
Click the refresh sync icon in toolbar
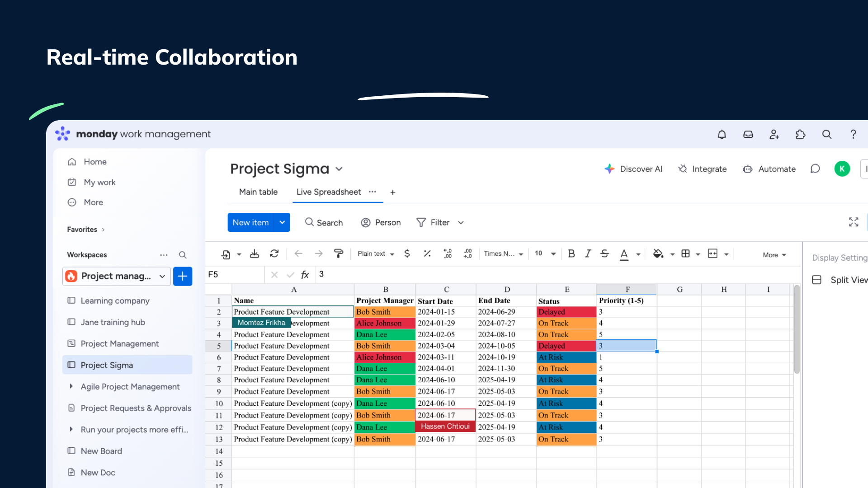[x=274, y=253]
